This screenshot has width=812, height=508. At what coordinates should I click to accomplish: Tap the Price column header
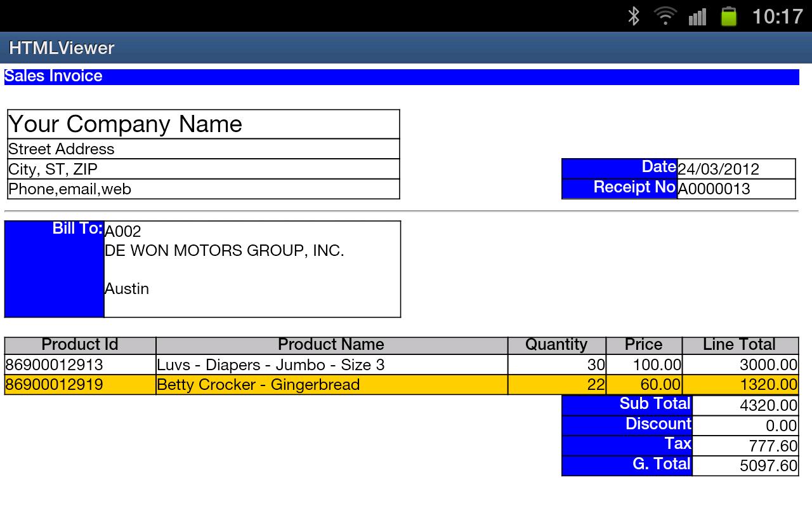click(x=643, y=345)
